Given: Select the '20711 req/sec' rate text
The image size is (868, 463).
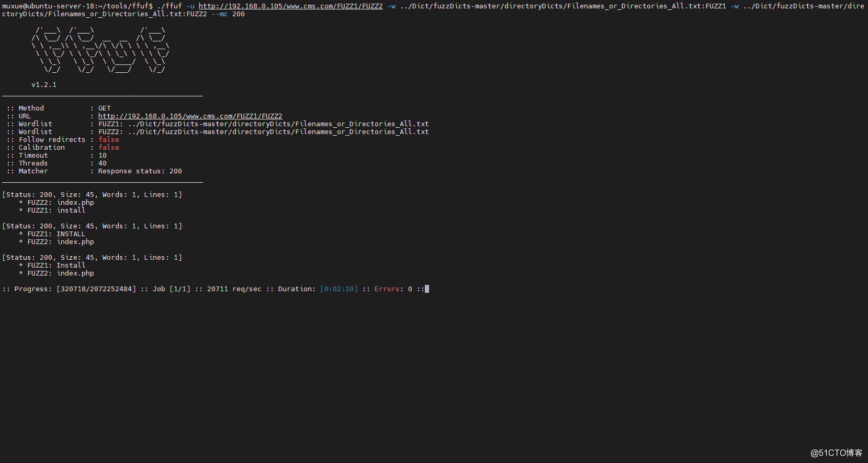Looking at the screenshot, I should coord(234,289).
